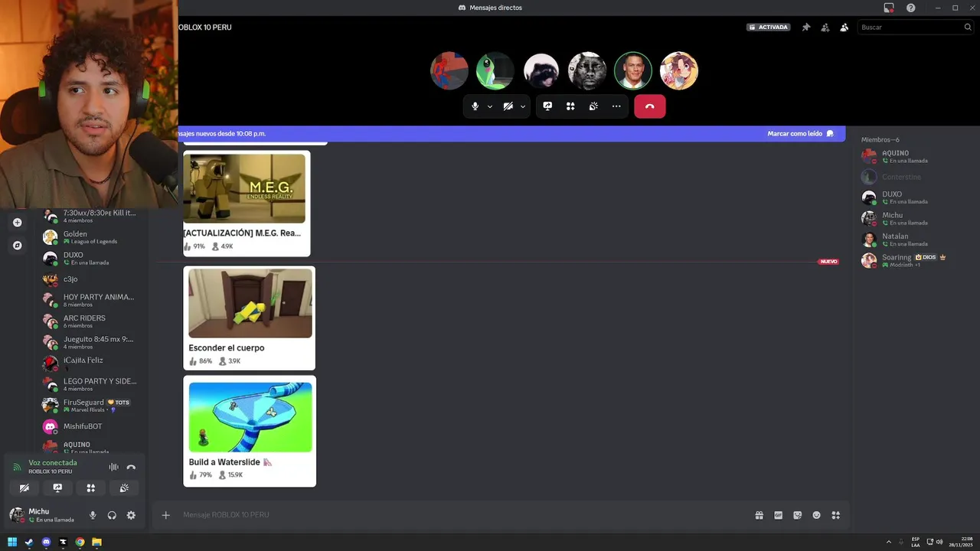Screen dimensions: 980x551
Task: Click Spider-Man avatar in the call
Action: click(449, 71)
